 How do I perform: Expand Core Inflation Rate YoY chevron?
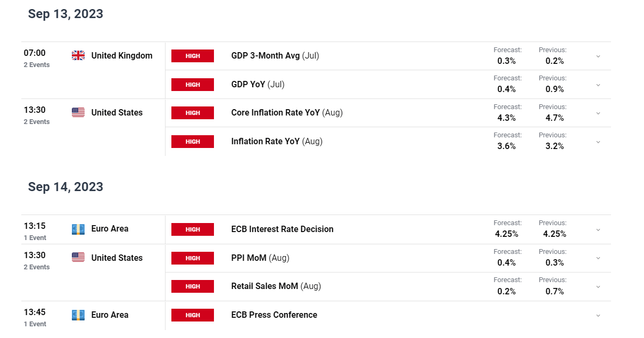click(x=598, y=113)
